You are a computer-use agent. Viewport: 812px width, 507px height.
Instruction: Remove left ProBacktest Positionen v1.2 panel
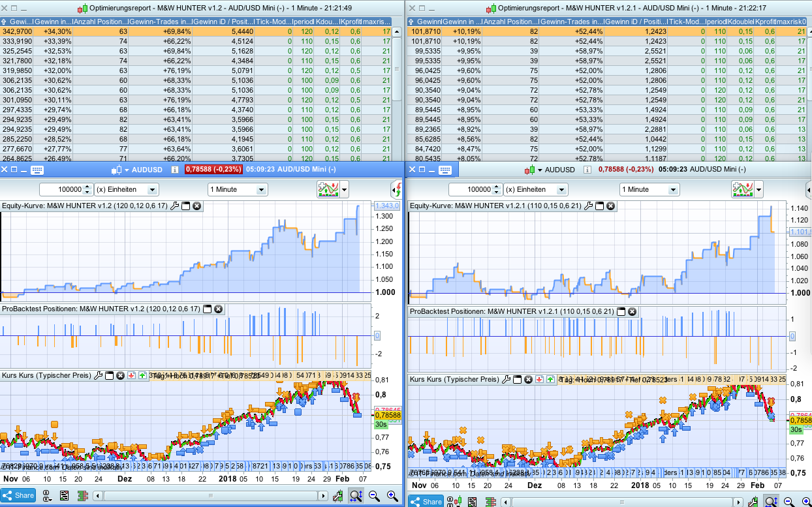(219, 309)
